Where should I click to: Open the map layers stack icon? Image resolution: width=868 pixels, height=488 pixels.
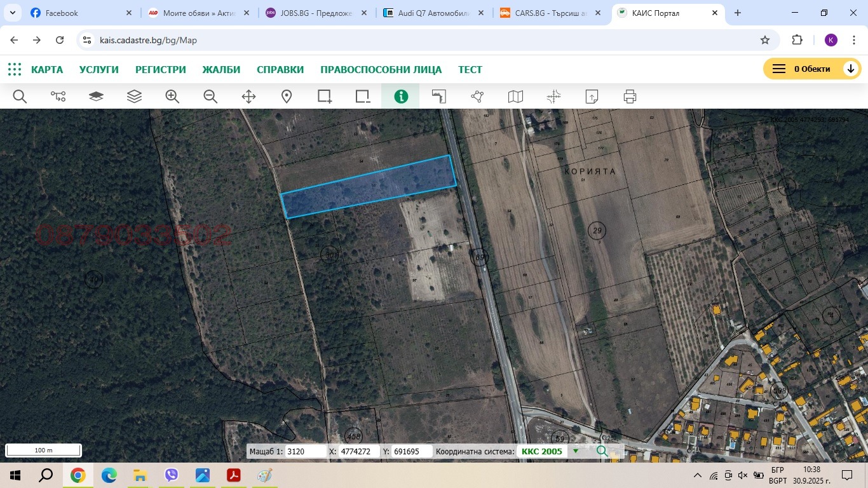(x=134, y=97)
